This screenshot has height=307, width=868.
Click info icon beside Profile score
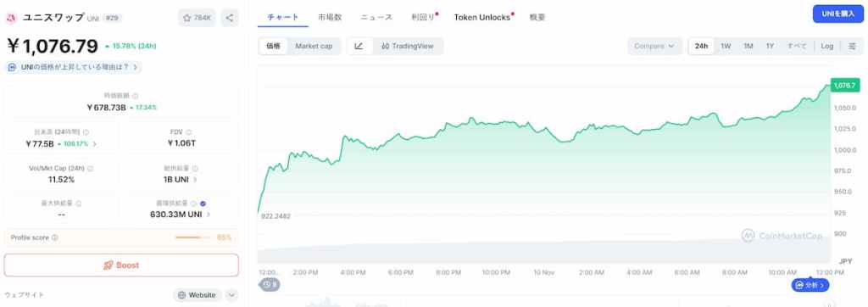55,237
